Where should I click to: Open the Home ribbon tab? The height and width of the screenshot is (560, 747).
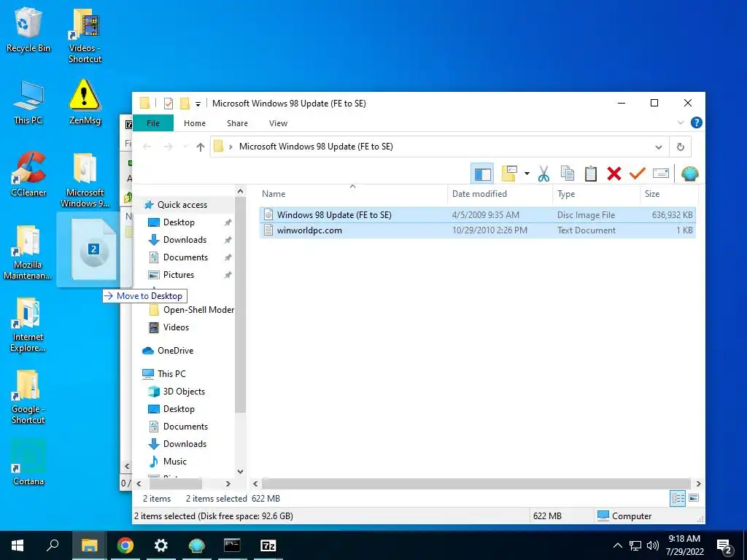[x=194, y=123]
